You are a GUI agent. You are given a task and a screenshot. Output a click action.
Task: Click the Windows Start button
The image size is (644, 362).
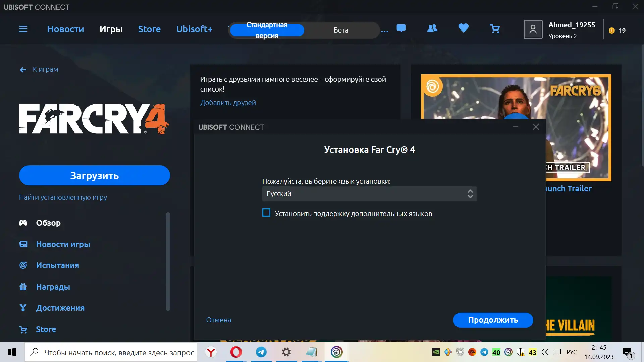[12, 352]
